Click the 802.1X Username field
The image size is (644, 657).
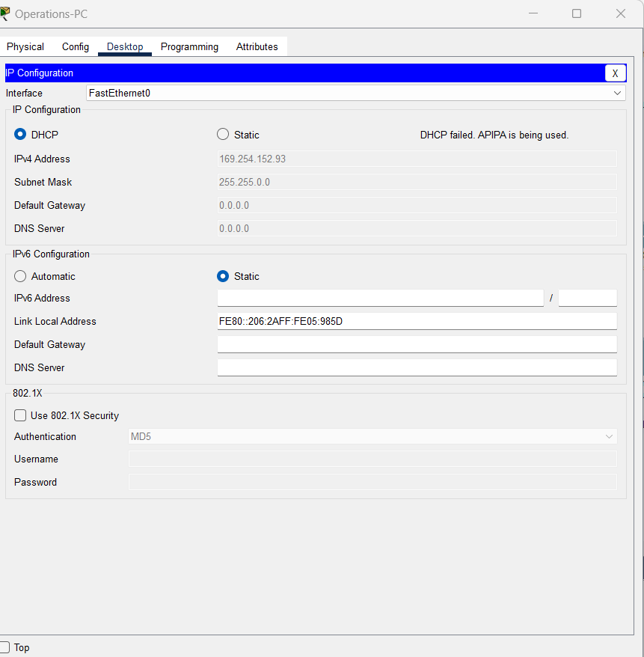pos(372,459)
